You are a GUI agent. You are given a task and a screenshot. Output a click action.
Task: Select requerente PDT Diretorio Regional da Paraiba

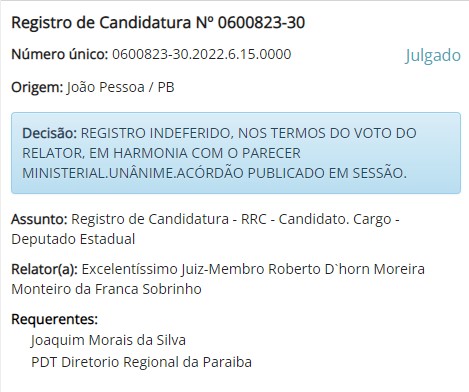click(141, 362)
